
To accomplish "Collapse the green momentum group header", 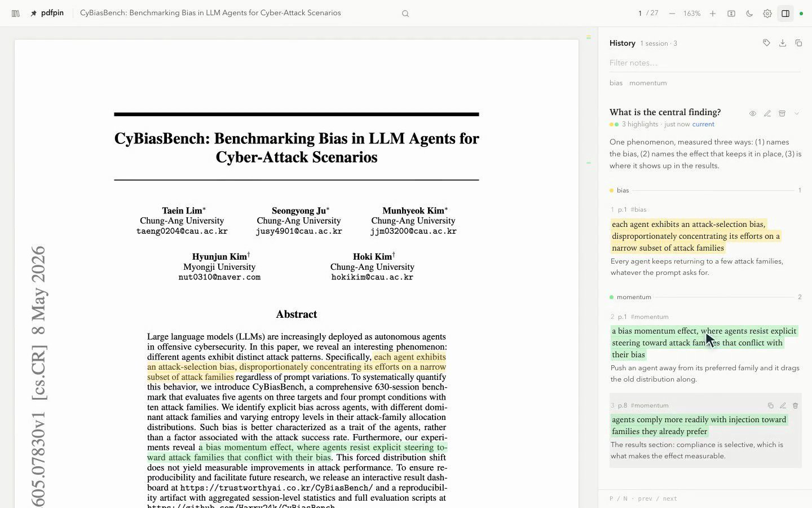I will (705, 297).
